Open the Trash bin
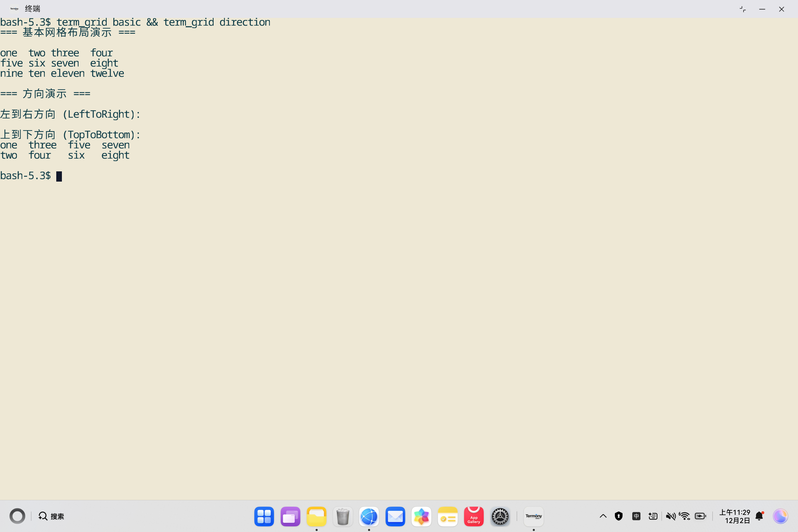 pyautogui.click(x=343, y=516)
